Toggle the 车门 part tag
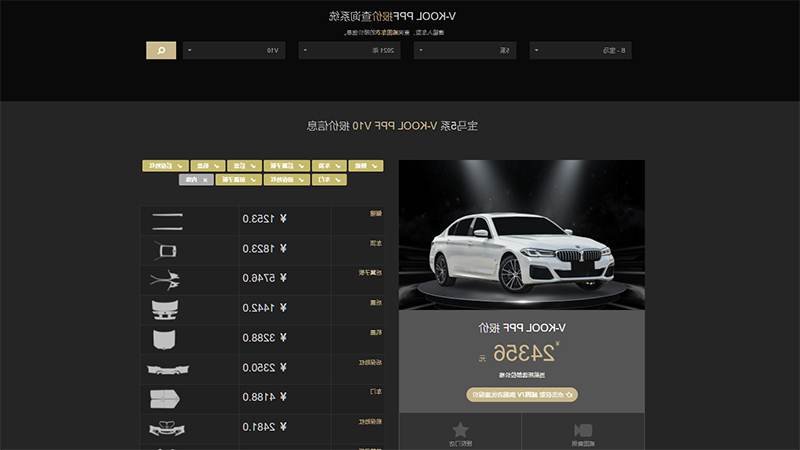800x450 pixels. 329,180
